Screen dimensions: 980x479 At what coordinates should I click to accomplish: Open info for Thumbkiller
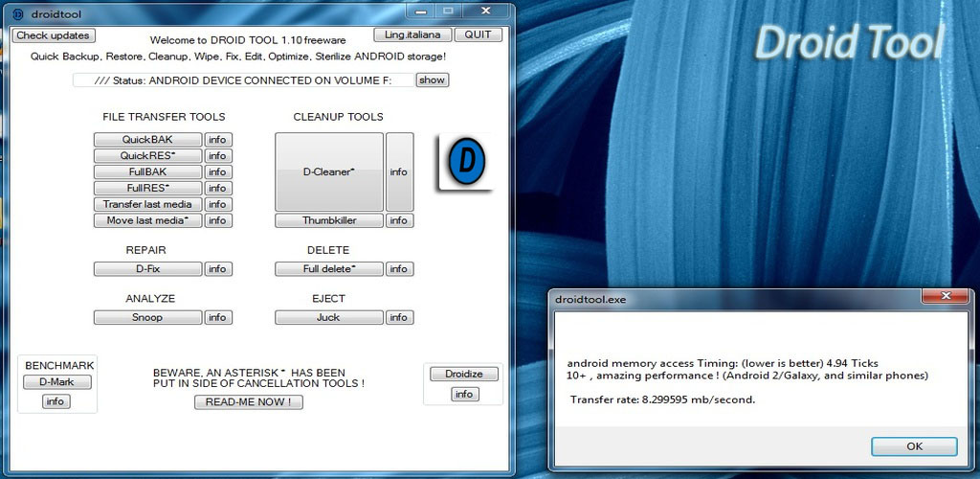399,220
